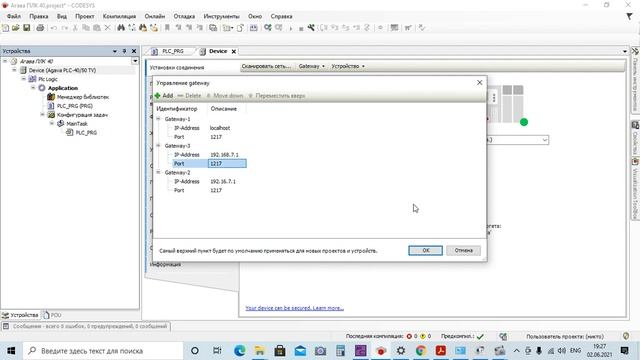Click the Open project folder icon
Screen dimensions: 640x360
click(x=16, y=28)
